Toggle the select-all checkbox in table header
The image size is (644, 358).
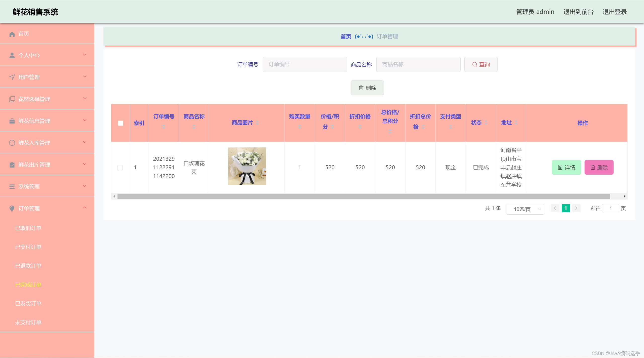(x=120, y=123)
